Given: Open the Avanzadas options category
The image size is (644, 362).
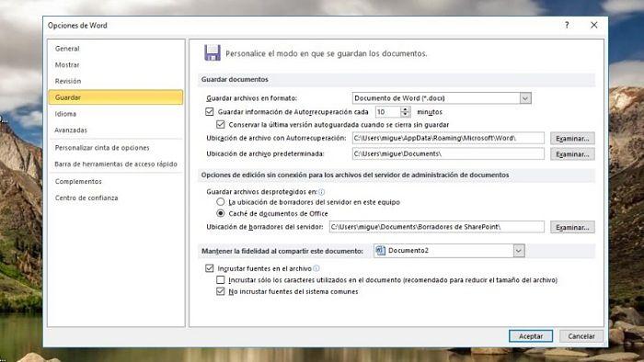Looking at the screenshot, I should click(x=71, y=130).
